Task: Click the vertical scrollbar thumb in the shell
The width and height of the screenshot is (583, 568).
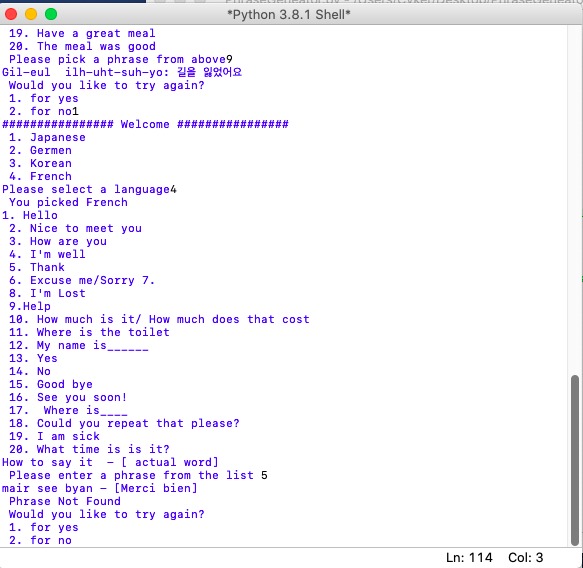Action: (x=575, y=460)
